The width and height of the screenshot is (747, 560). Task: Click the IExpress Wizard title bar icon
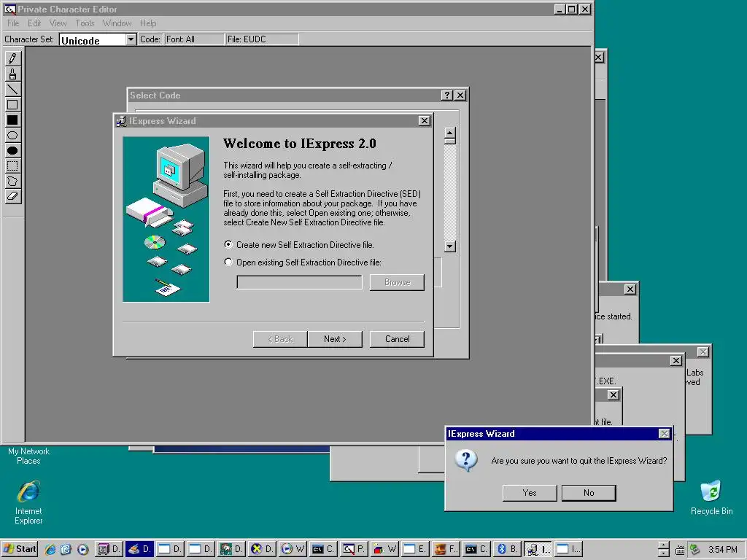(x=121, y=121)
